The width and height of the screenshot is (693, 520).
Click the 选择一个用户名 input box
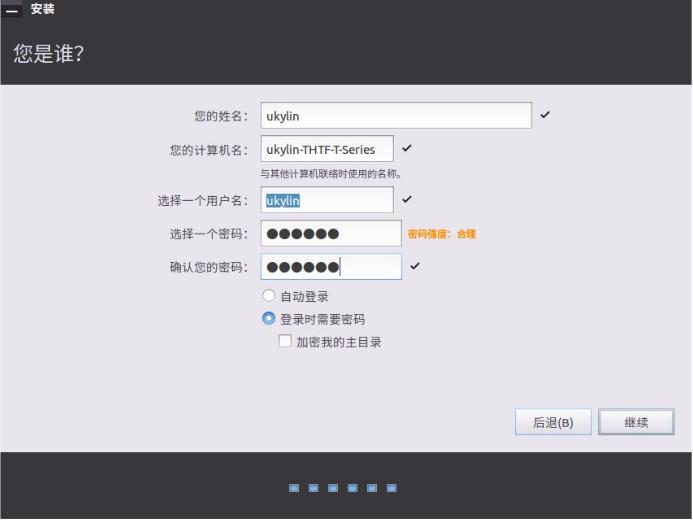(326, 200)
